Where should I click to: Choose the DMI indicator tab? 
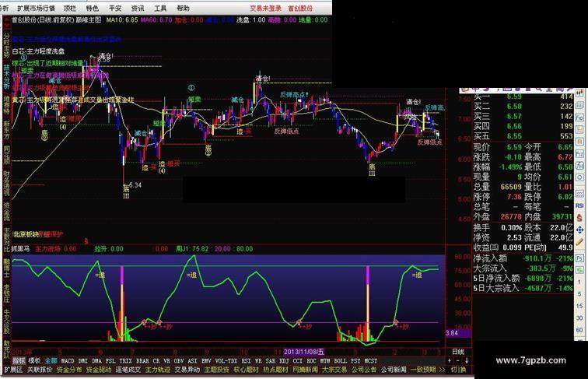pos(83,360)
